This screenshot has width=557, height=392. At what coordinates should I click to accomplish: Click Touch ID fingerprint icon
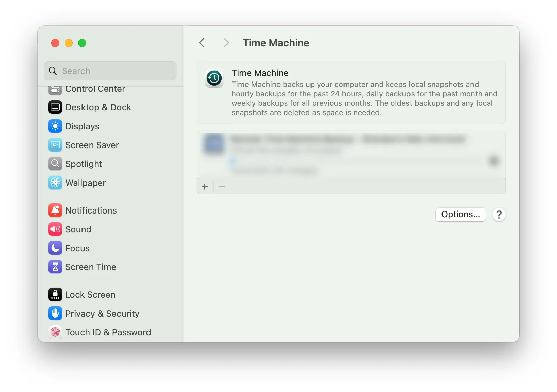coord(55,332)
